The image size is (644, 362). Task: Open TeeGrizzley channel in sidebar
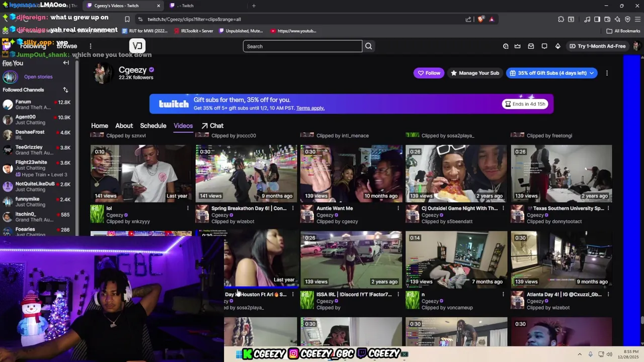(37, 150)
